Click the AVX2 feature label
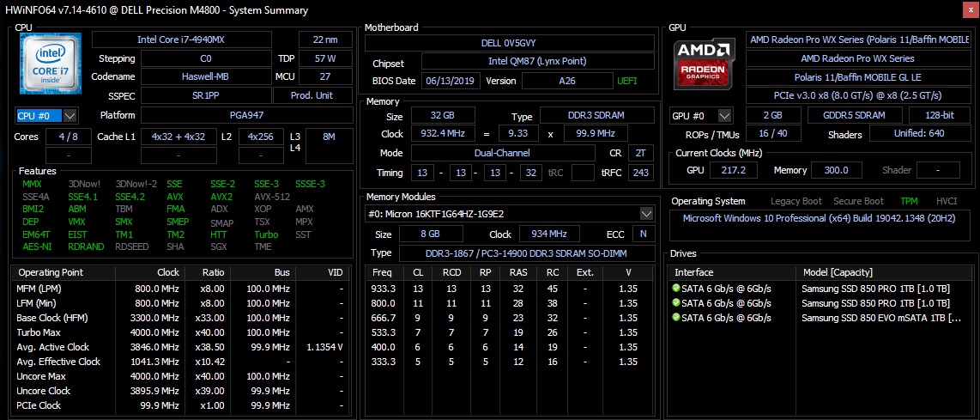The image size is (980, 420). click(222, 197)
